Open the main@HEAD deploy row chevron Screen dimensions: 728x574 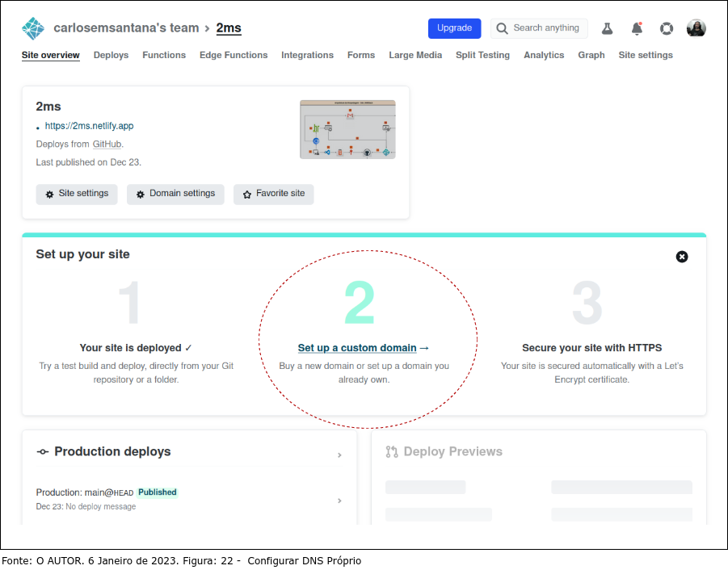(x=339, y=501)
